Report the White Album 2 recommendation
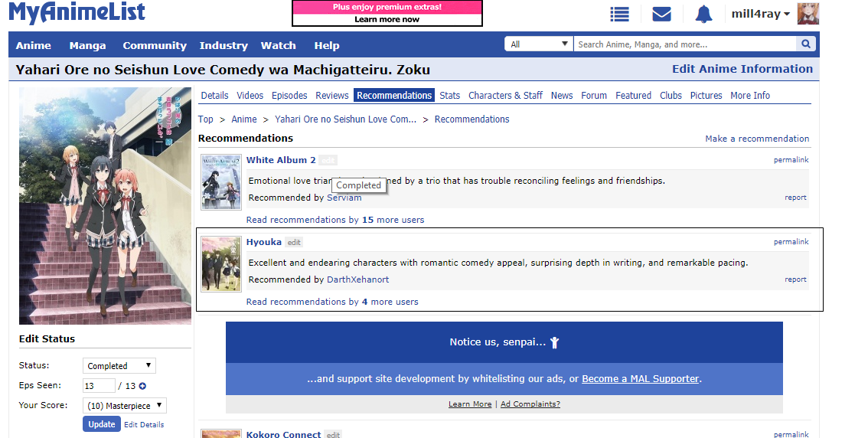This screenshot has height=438, width=868. [795, 197]
